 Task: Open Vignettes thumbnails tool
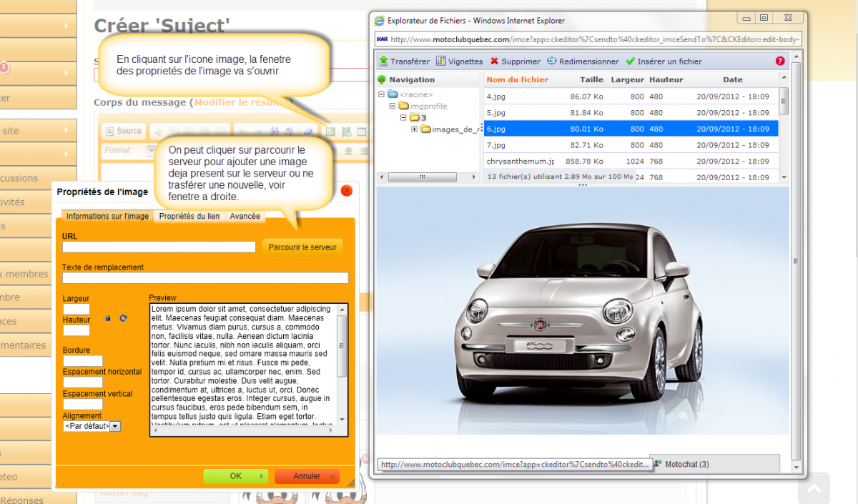tap(459, 61)
